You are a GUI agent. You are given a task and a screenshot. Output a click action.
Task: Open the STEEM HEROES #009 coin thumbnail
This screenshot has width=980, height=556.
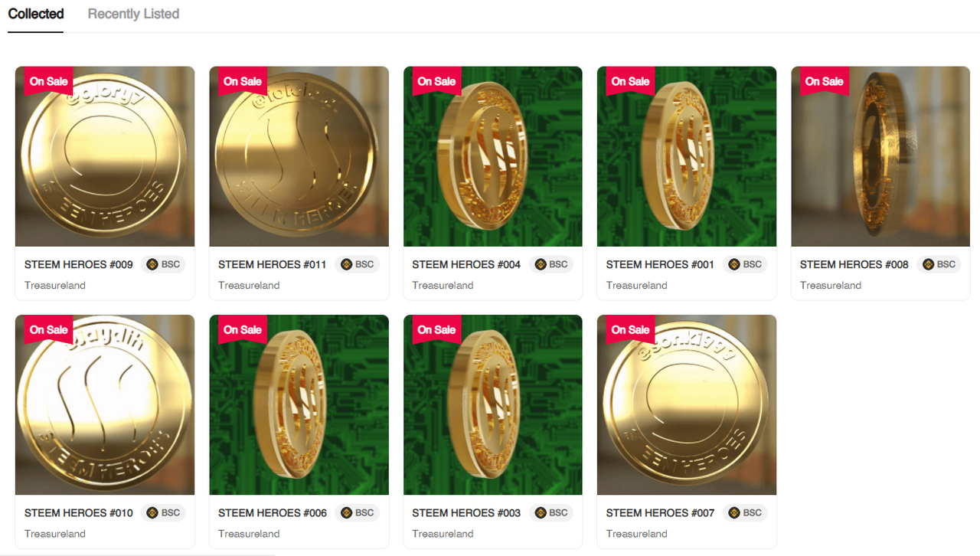point(105,156)
